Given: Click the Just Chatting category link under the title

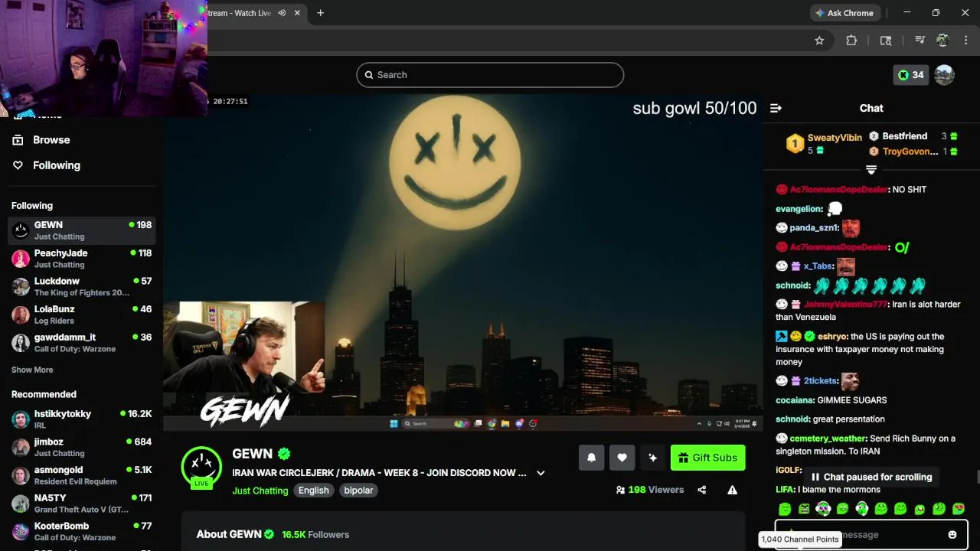Looking at the screenshot, I should pos(260,491).
